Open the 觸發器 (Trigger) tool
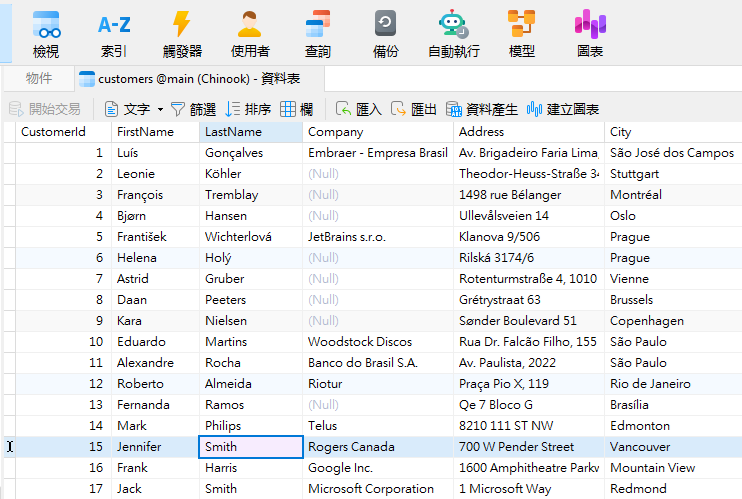Screen dimensions: 742x499 point(181,34)
